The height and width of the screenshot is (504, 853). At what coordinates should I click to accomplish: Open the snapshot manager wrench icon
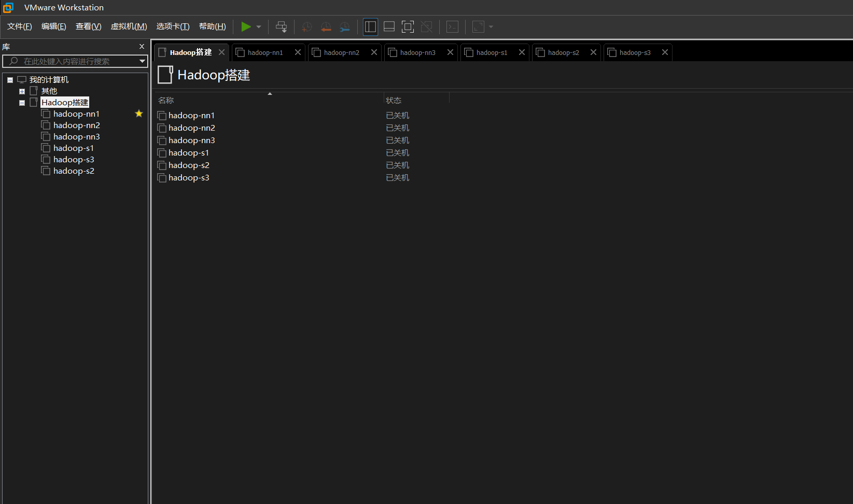click(345, 27)
